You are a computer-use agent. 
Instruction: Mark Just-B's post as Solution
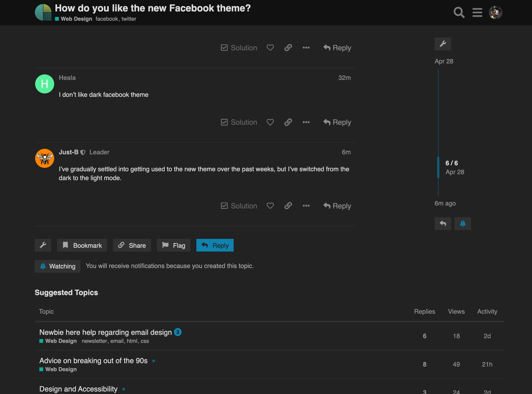(239, 206)
